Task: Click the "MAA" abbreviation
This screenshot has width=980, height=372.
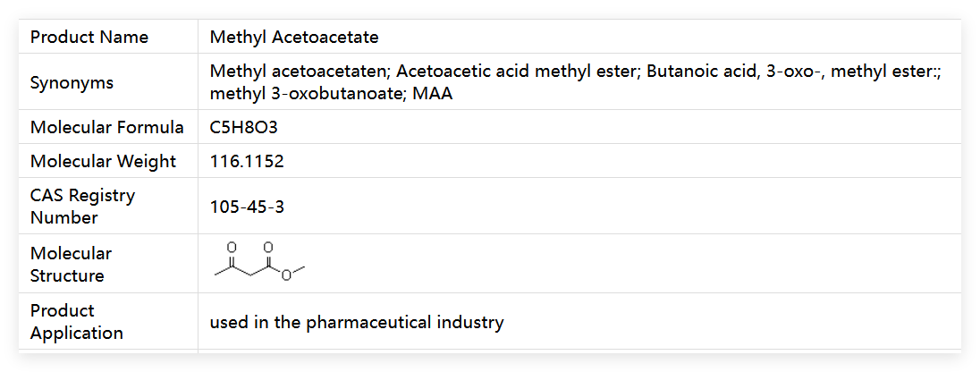Action: coord(433,93)
